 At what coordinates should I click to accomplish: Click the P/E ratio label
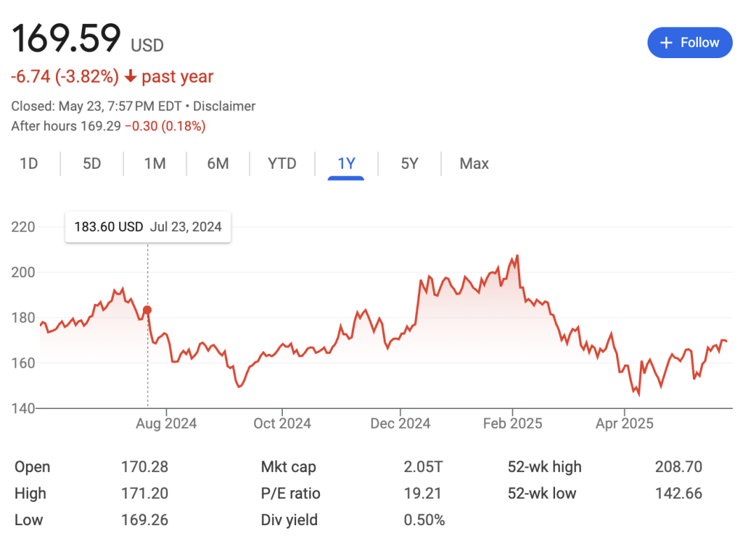click(290, 494)
